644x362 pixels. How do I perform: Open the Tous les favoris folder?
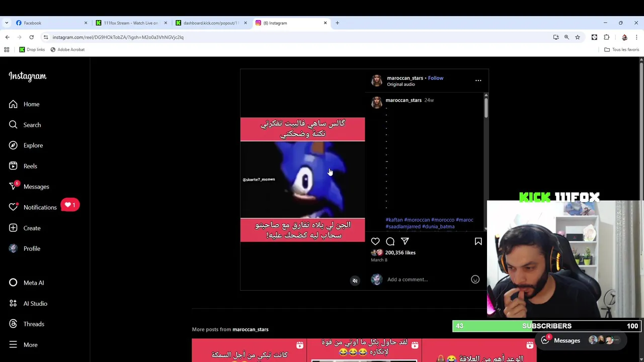622,49
